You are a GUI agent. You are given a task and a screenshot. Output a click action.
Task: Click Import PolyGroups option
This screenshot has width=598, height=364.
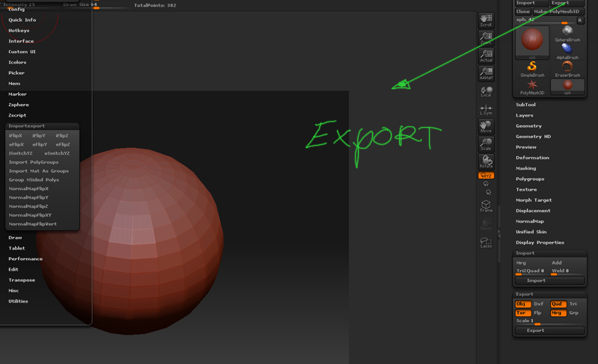[x=34, y=162]
